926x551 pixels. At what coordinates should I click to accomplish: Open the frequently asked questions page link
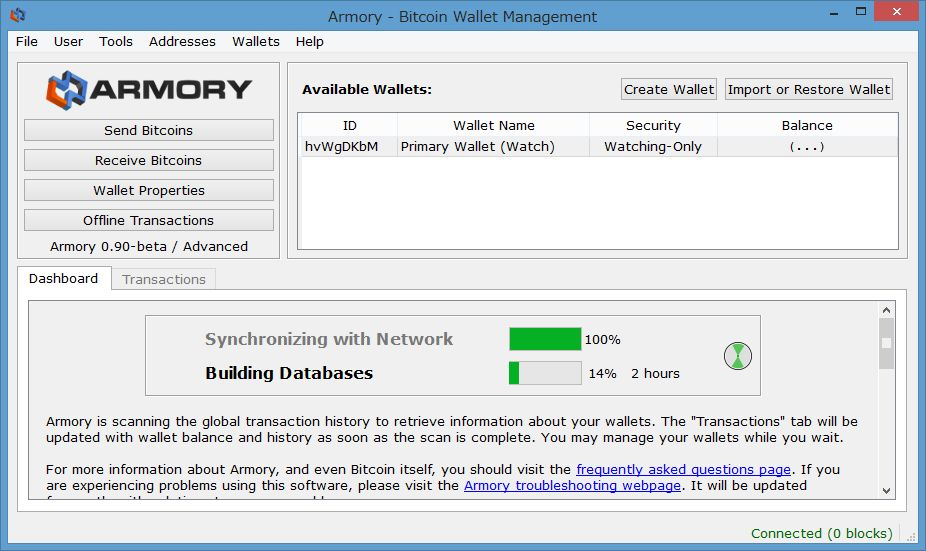pos(683,470)
